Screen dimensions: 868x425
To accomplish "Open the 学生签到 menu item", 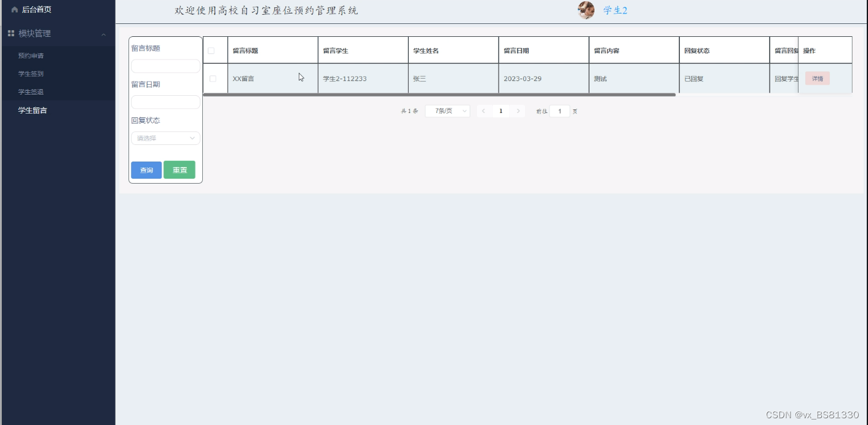I will [x=31, y=74].
